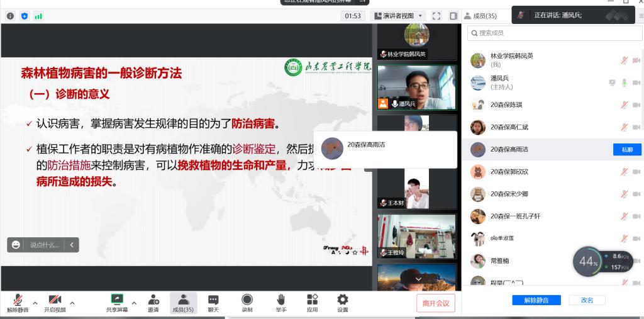Expand video options arrow beside 开启视频
Image resolution: width=644 pixels, height=319 pixels.
coord(72,303)
